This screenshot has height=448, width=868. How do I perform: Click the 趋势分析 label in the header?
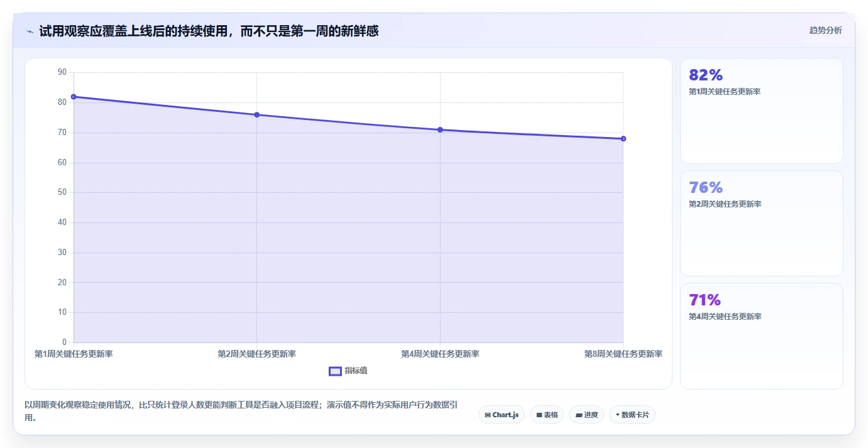825,30
